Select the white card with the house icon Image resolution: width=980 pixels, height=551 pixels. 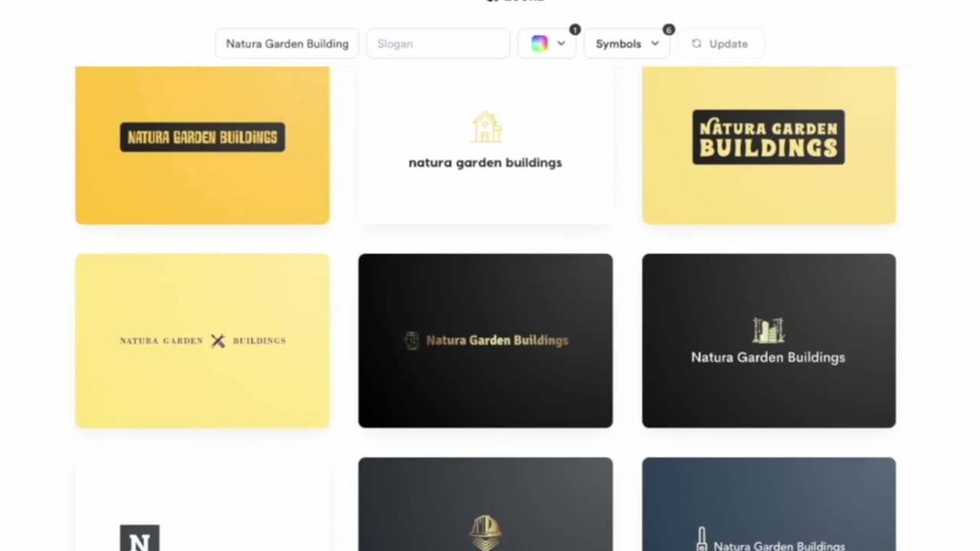tap(485, 145)
